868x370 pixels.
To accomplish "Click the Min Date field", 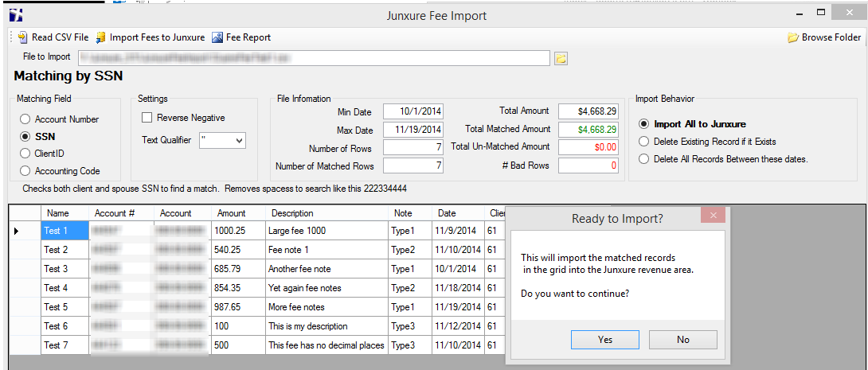I will [413, 111].
